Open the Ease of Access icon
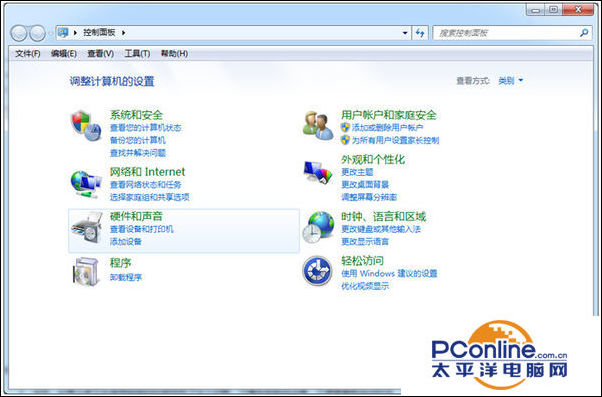This screenshot has height=397, width=602. click(x=317, y=271)
